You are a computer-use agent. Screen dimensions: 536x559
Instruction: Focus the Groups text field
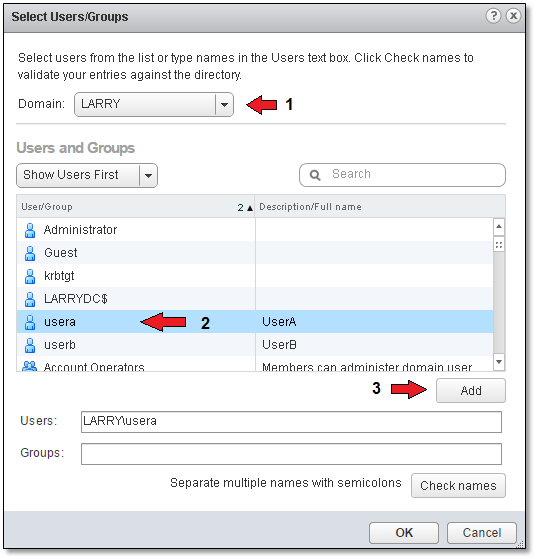tap(291, 454)
